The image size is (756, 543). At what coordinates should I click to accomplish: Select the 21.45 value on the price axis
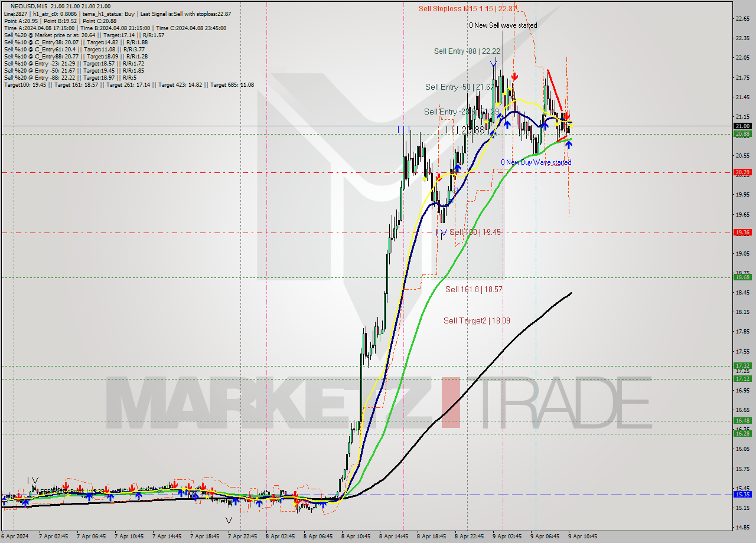(742, 97)
